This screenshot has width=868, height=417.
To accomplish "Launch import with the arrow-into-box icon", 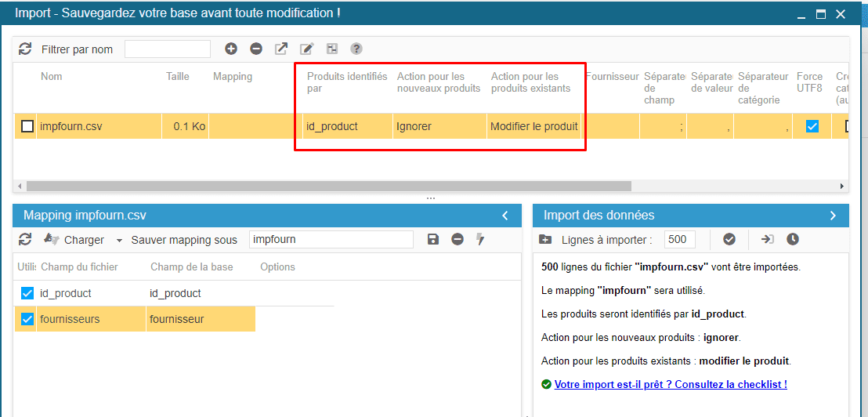I will point(767,239).
